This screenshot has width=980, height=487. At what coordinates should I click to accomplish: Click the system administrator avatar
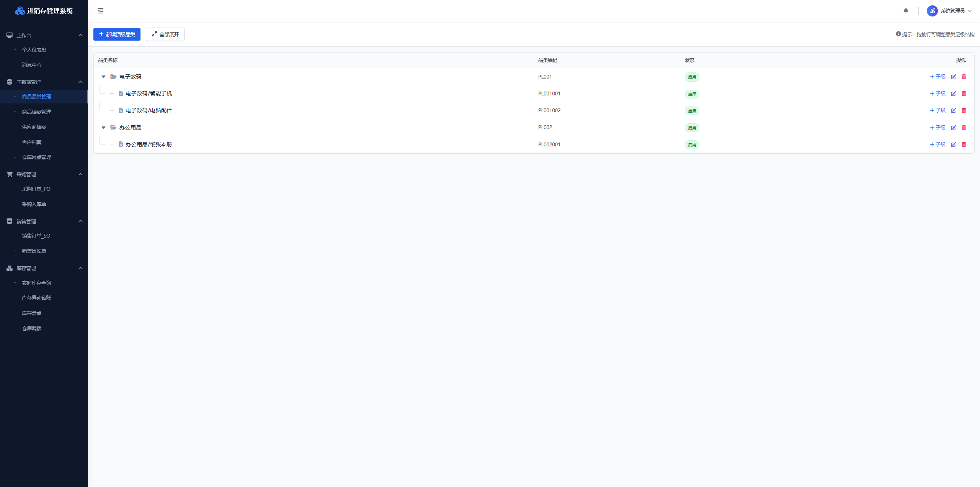(932, 11)
